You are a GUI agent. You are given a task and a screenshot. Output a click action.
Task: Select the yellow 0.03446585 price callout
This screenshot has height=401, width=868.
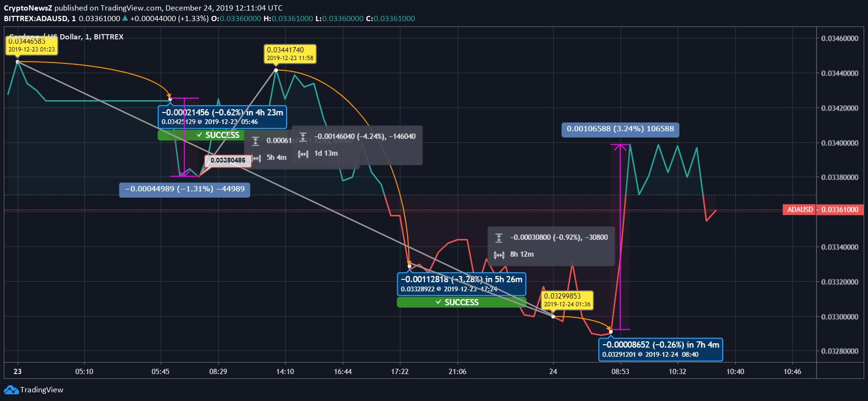point(32,45)
